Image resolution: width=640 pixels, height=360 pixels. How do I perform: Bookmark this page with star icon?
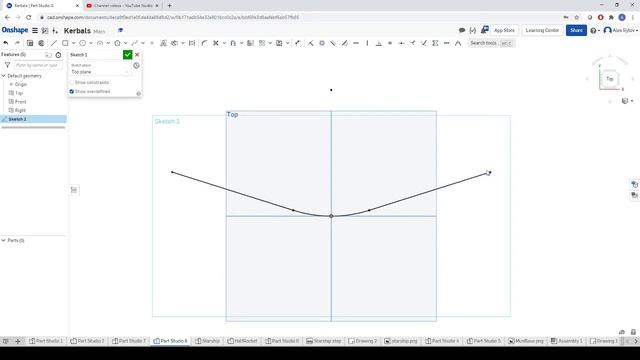pyautogui.click(x=576, y=18)
